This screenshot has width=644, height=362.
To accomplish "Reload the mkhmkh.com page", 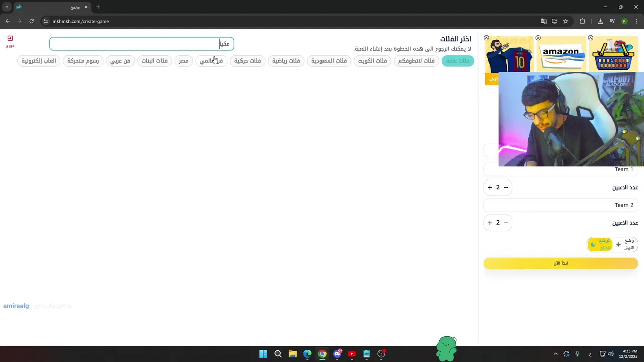I will (31, 21).
